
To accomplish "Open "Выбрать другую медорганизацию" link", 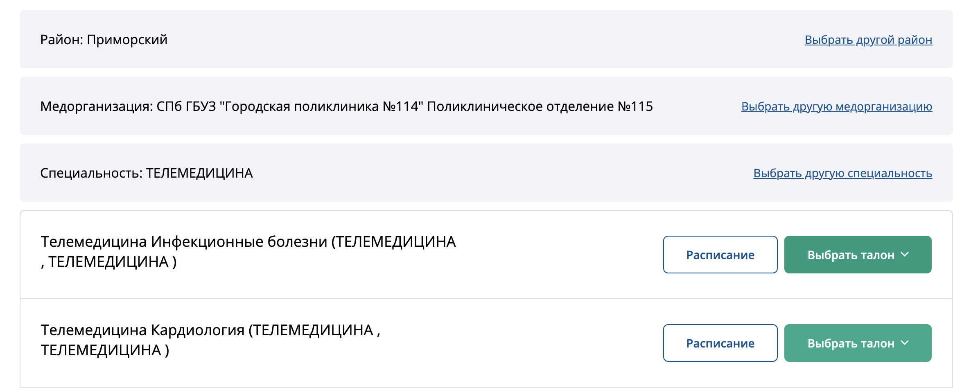I will click(836, 106).
